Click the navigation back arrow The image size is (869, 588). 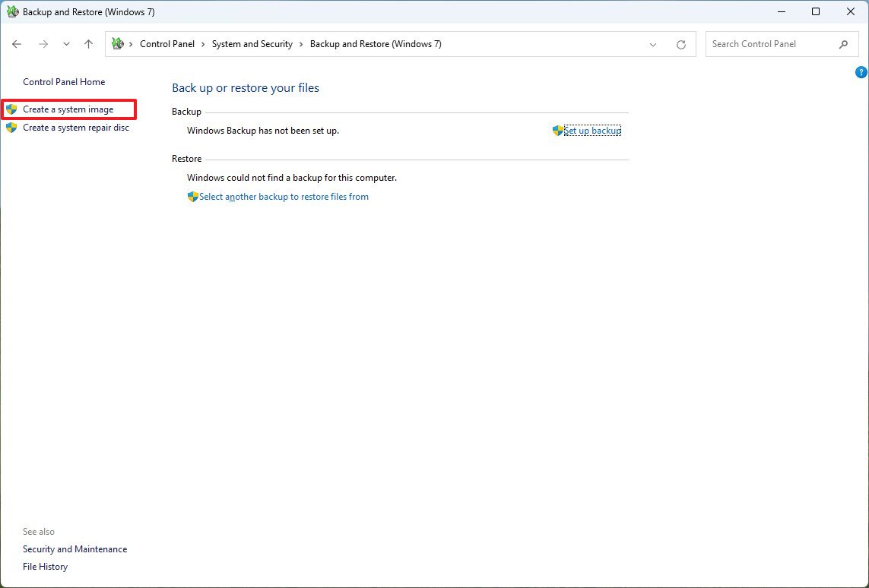[x=17, y=44]
